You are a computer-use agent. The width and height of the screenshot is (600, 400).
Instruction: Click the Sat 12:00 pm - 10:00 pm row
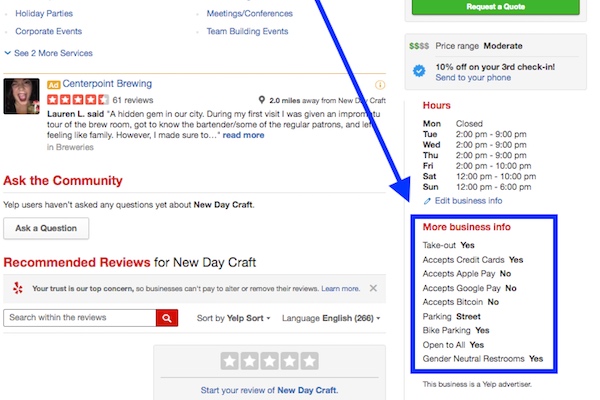click(x=479, y=176)
